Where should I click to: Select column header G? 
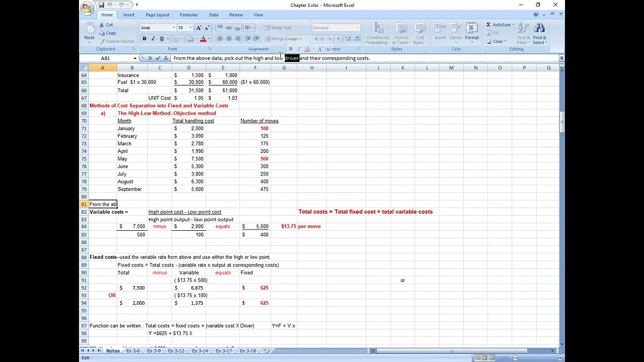[284, 68]
